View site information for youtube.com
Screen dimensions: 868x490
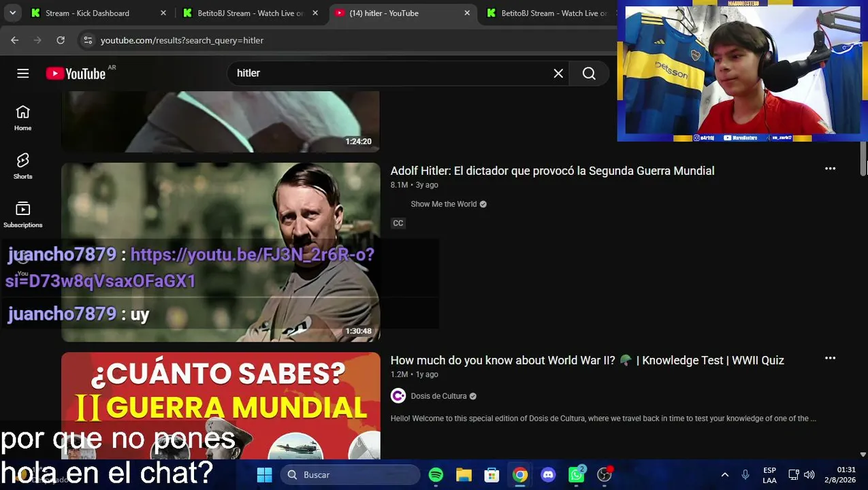pos(87,40)
